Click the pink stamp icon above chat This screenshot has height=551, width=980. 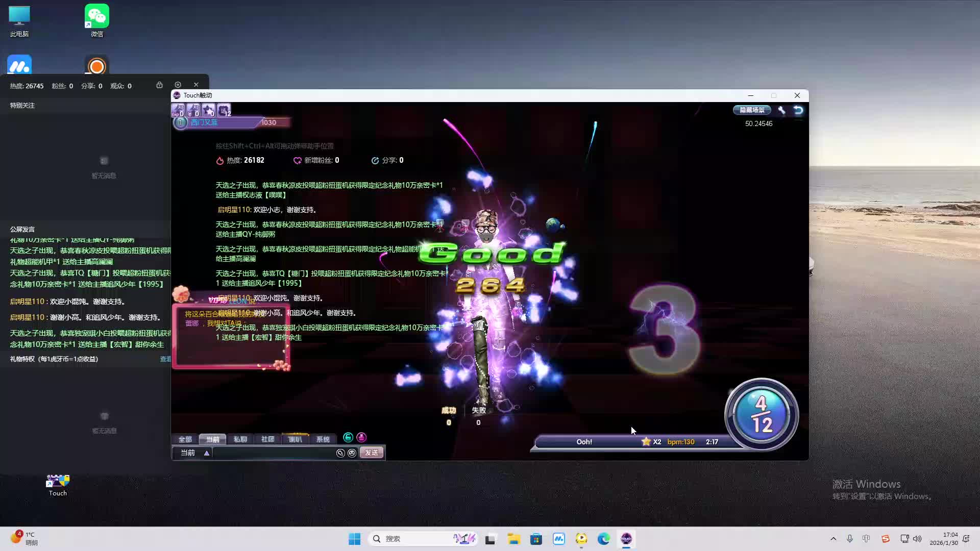(361, 437)
